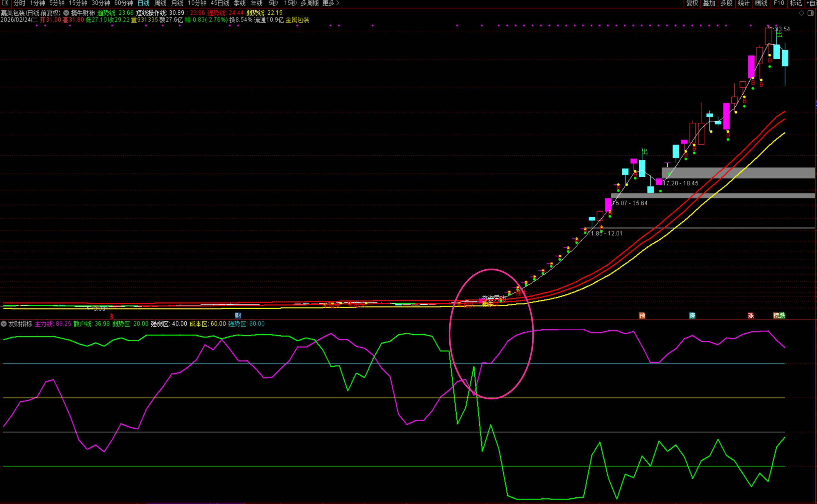Click the 停 suspension marker icon
The height and width of the screenshot is (504, 817).
tap(692, 315)
